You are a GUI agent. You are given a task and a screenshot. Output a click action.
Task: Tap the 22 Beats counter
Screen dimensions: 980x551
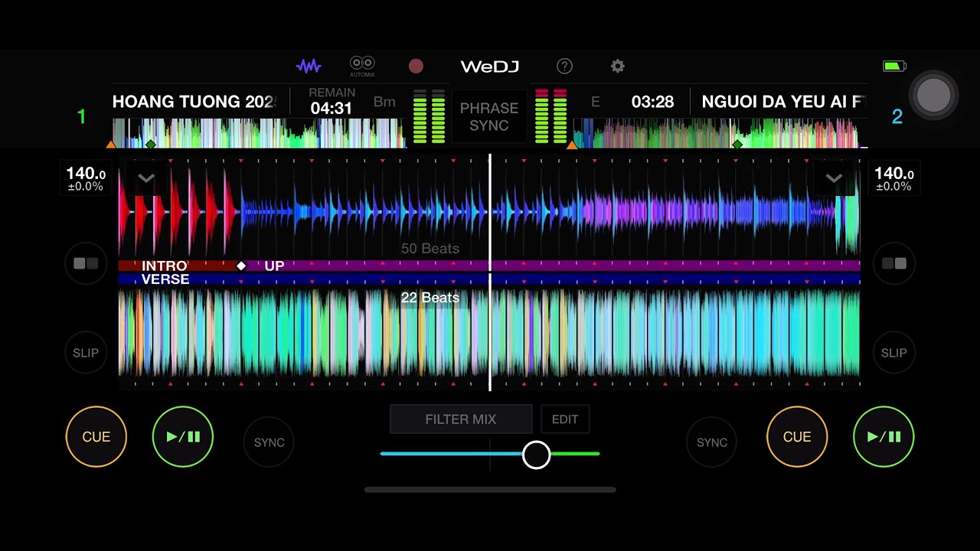pyautogui.click(x=430, y=298)
